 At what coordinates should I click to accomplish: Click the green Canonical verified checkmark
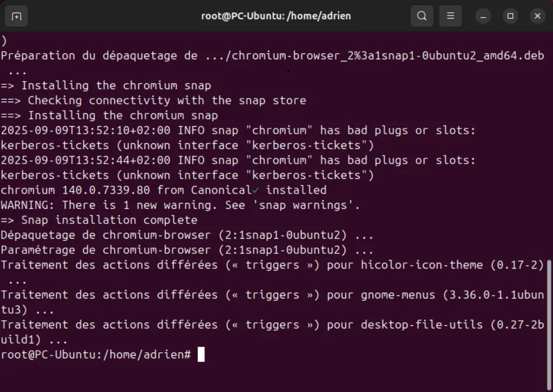coord(256,190)
